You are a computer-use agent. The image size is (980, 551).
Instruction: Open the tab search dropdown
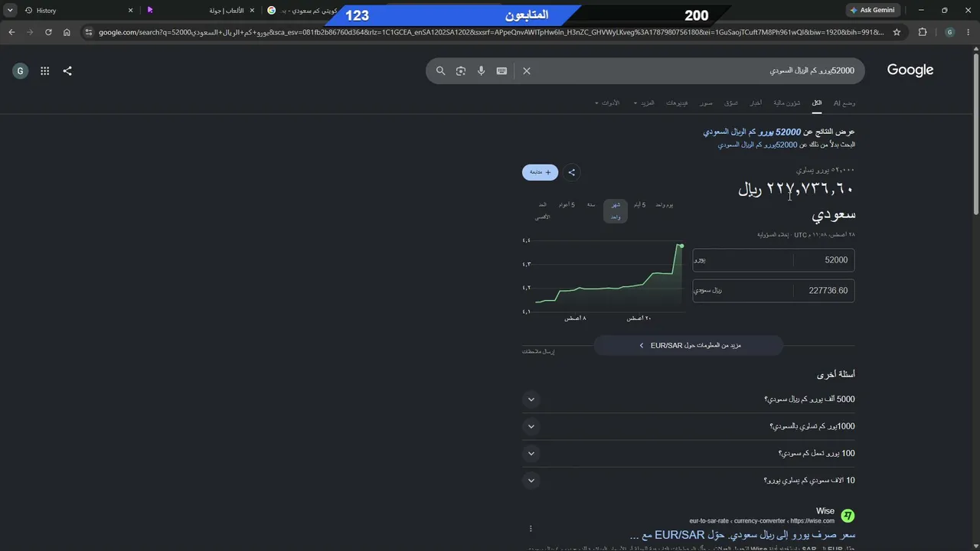point(10,10)
